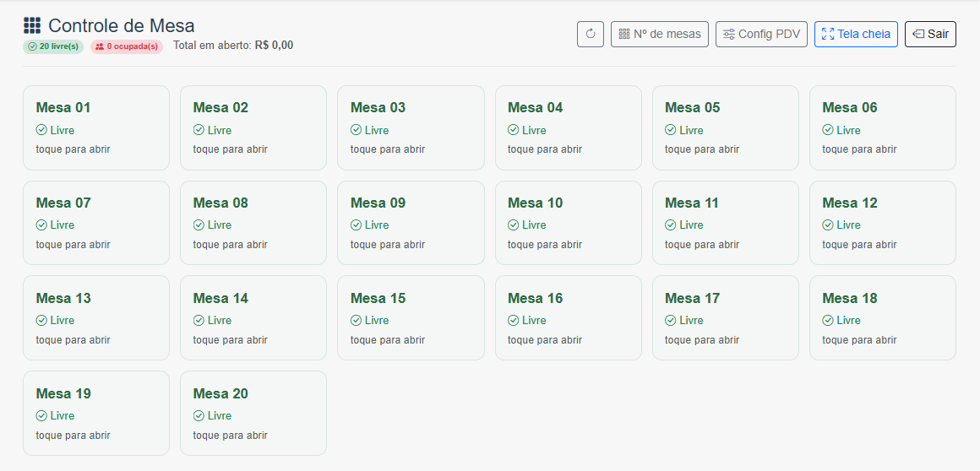980x471 pixels.
Task: Click the grid icon beside Controle de Mesa
Action: (x=32, y=25)
